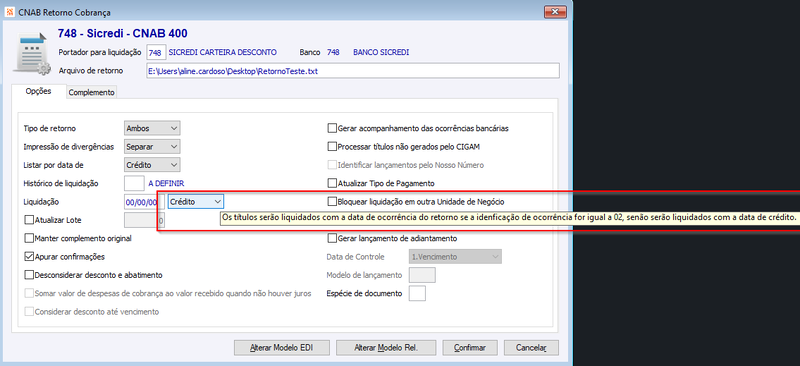Screen dimensions: 800x366
Task: Close the CNAB Retorno Cobrança window
Action: tap(556, 11)
